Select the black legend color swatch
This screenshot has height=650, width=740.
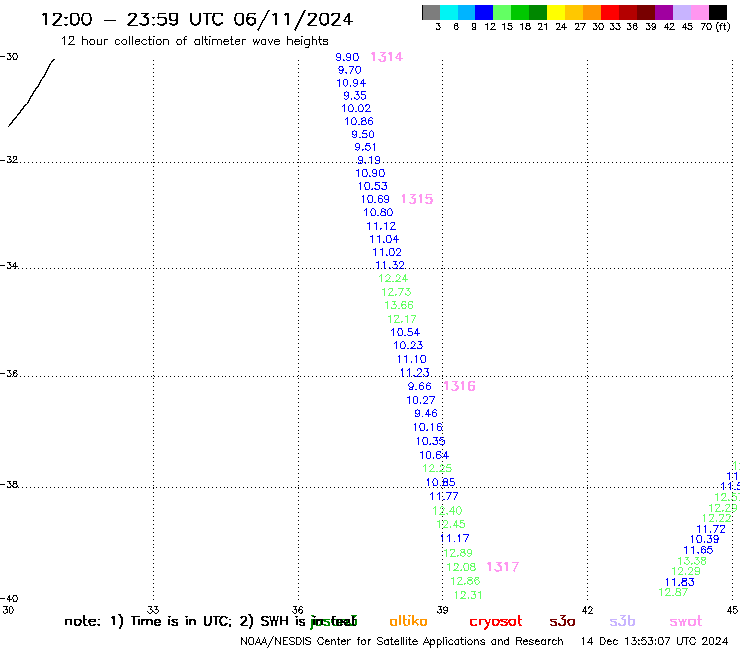718,12
